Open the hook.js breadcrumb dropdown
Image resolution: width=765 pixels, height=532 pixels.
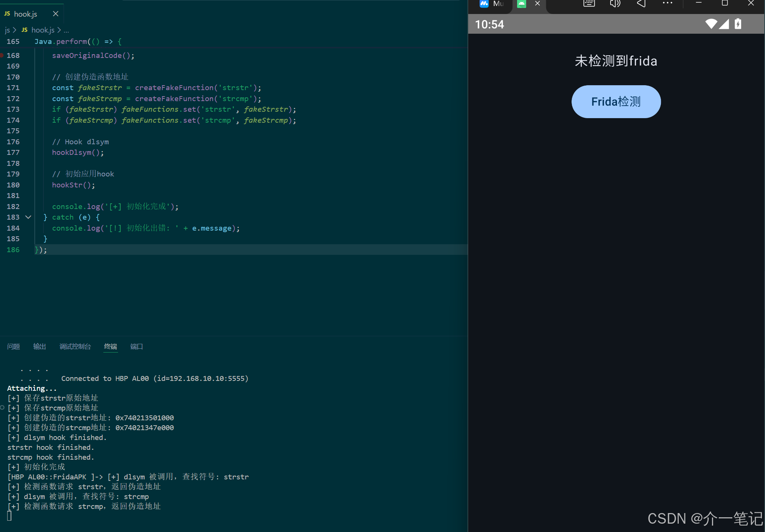(42, 30)
